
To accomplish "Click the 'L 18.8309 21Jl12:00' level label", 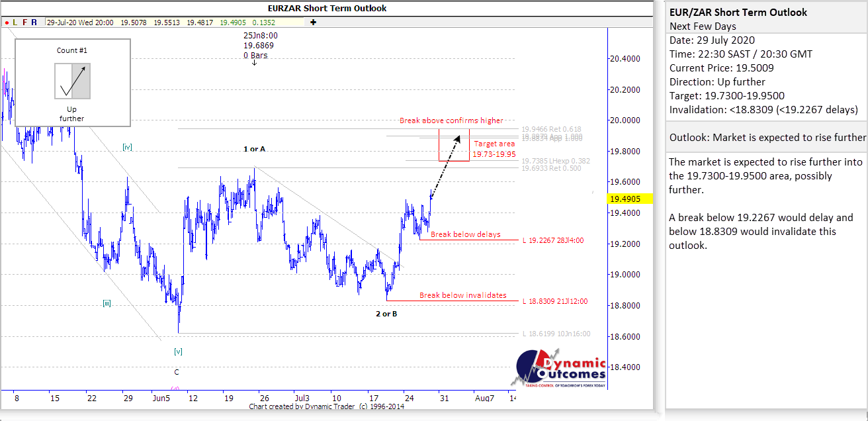I will pos(554,301).
